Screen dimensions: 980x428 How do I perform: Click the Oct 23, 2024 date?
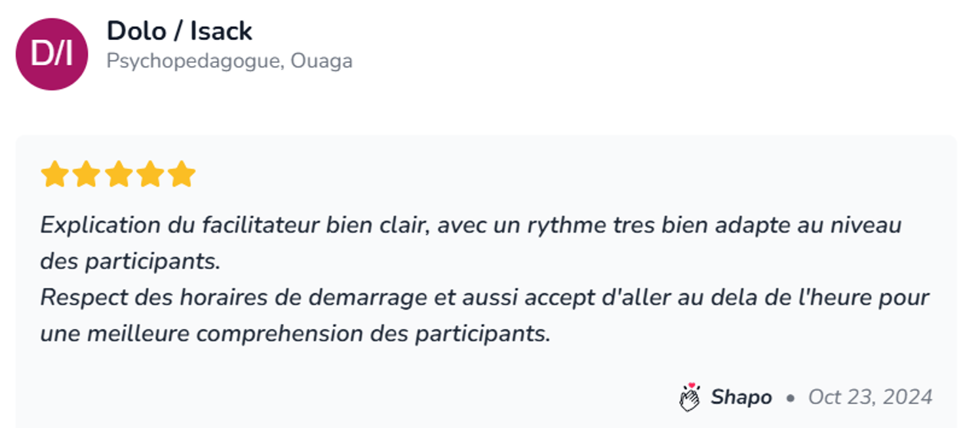coord(870,397)
